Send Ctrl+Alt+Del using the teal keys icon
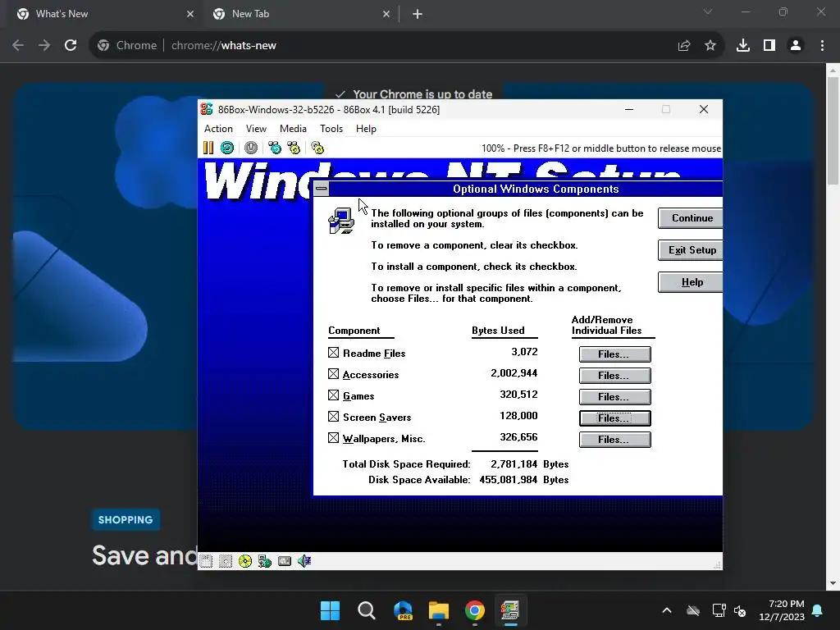 tap(275, 148)
